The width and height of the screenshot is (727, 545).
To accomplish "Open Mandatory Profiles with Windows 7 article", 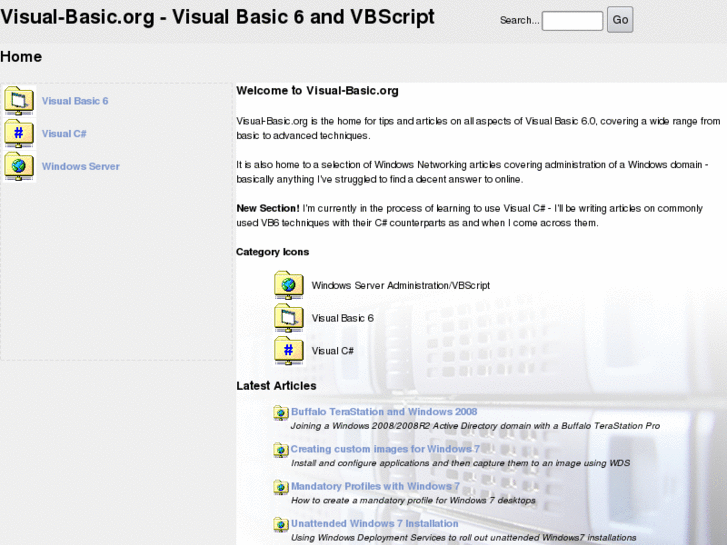I will coord(375,486).
